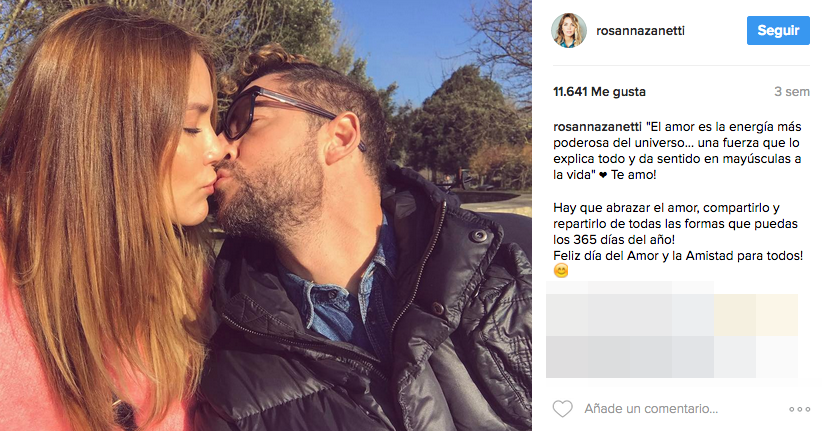Image resolution: width=822 pixels, height=431 pixels.
Task: Open the rosannazanetti username in the header
Action: point(640,30)
